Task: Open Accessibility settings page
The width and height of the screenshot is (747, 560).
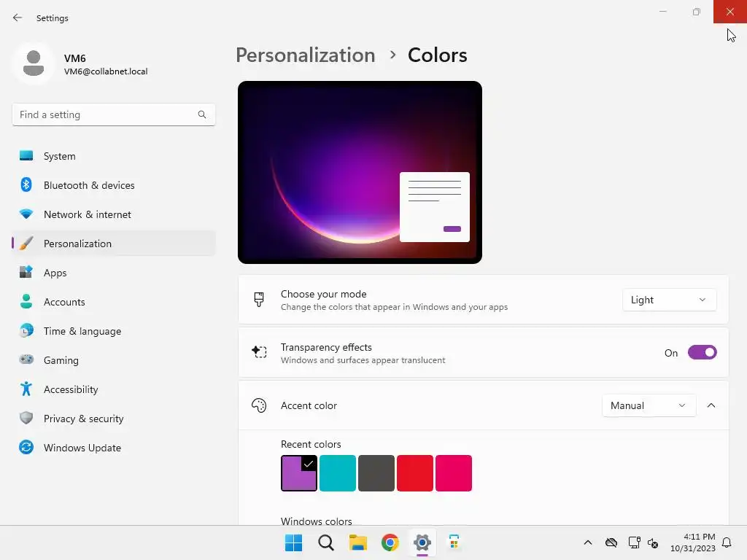Action: tap(114, 389)
